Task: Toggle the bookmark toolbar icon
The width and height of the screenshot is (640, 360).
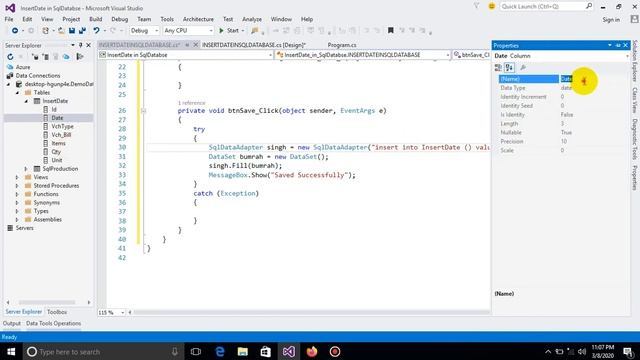Action: 391,31
